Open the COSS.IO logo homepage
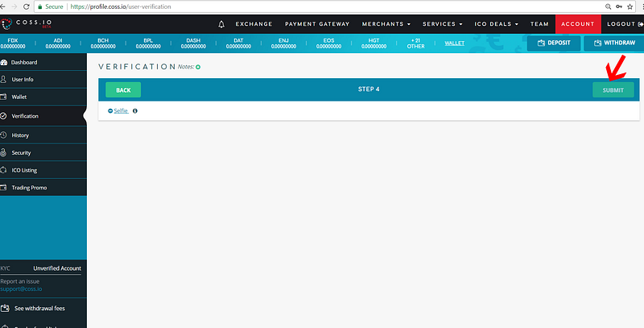Screen dimensions: 644x328 27,24
